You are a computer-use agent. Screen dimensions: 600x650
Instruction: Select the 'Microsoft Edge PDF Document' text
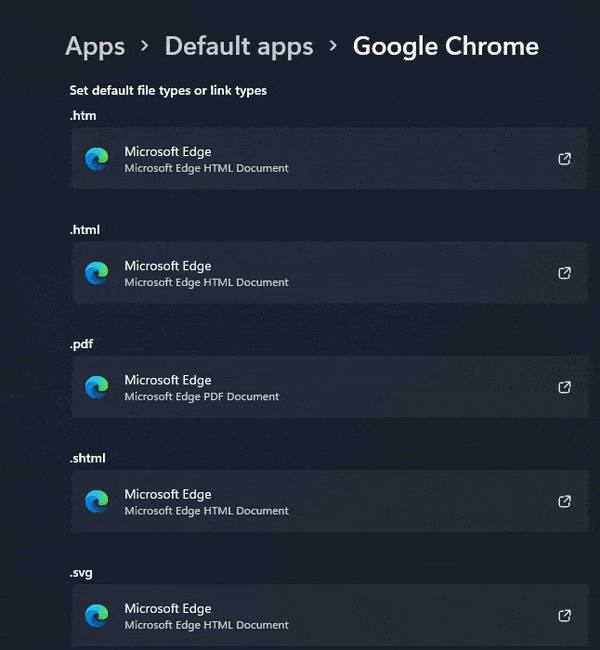pyautogui.click(x=201, y=397)
